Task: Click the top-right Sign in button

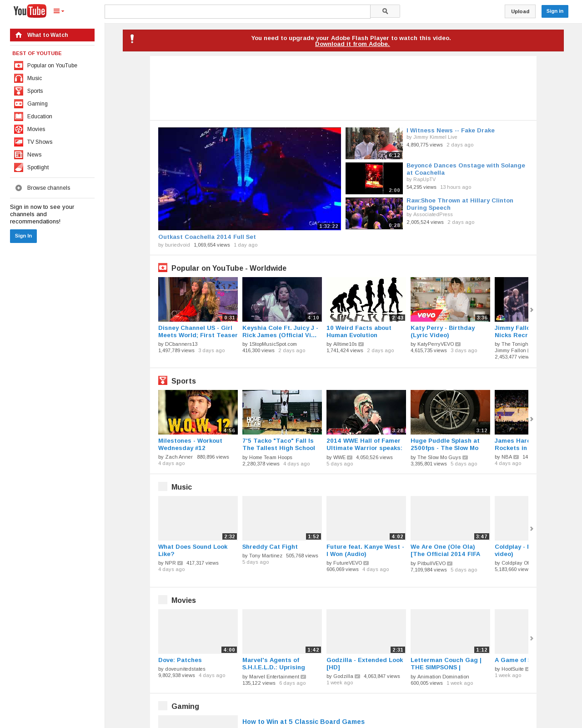Action: (x=555, y=11)
